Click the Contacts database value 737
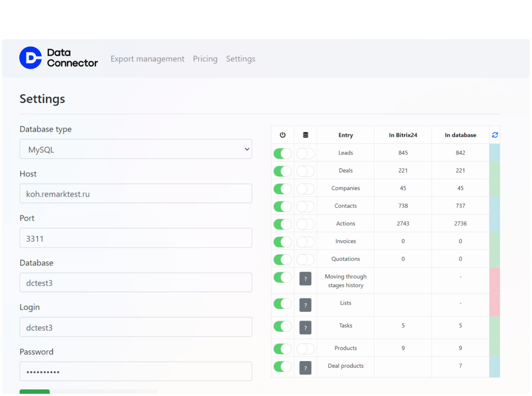The image size is (532, 396). (460, 206)
